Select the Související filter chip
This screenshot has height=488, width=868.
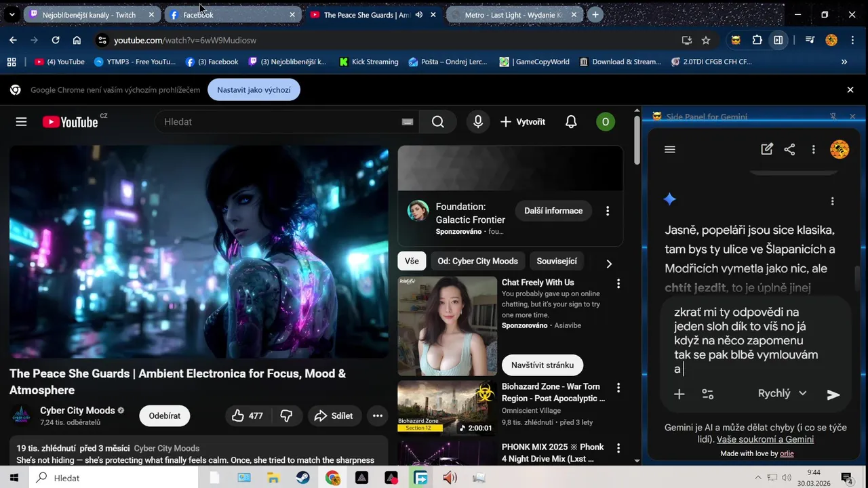[557, 261]
